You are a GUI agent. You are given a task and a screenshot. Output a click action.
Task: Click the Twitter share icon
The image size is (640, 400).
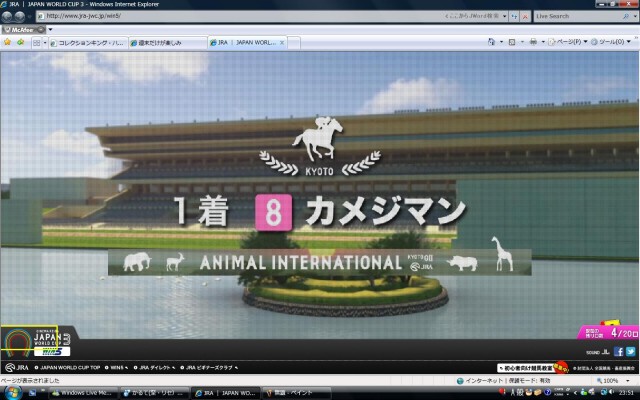click(631, 351)
